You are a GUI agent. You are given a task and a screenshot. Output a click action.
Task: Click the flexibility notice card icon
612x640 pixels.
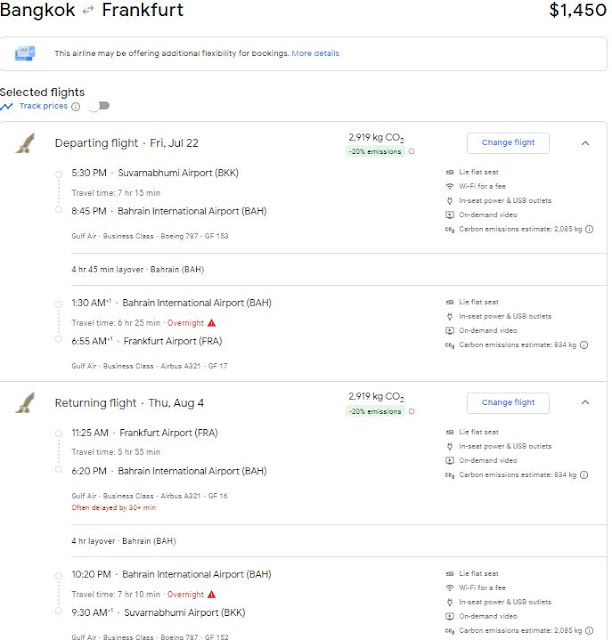(25, 53)
